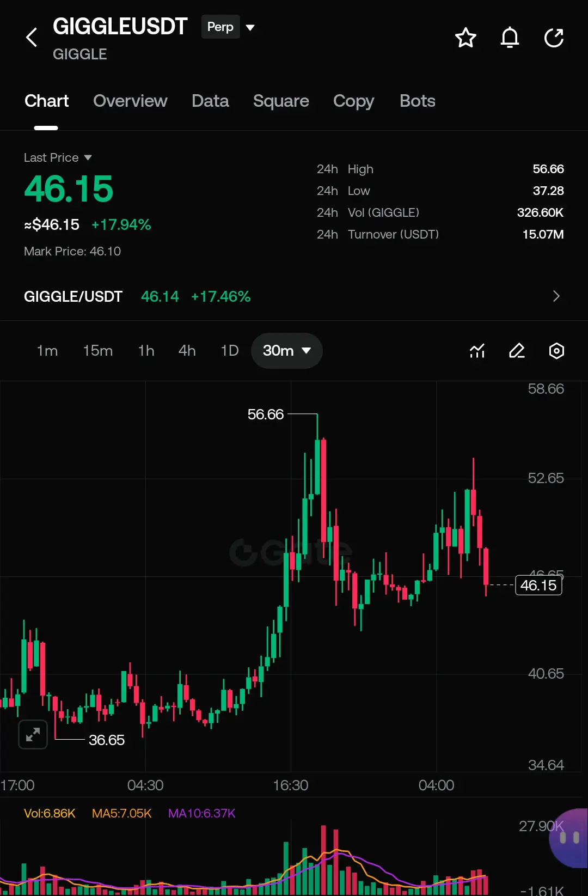The width and height of the screenshot is (588, 896).
Task: Tap the Turnover value 15.07M
Action: (543, 234)
